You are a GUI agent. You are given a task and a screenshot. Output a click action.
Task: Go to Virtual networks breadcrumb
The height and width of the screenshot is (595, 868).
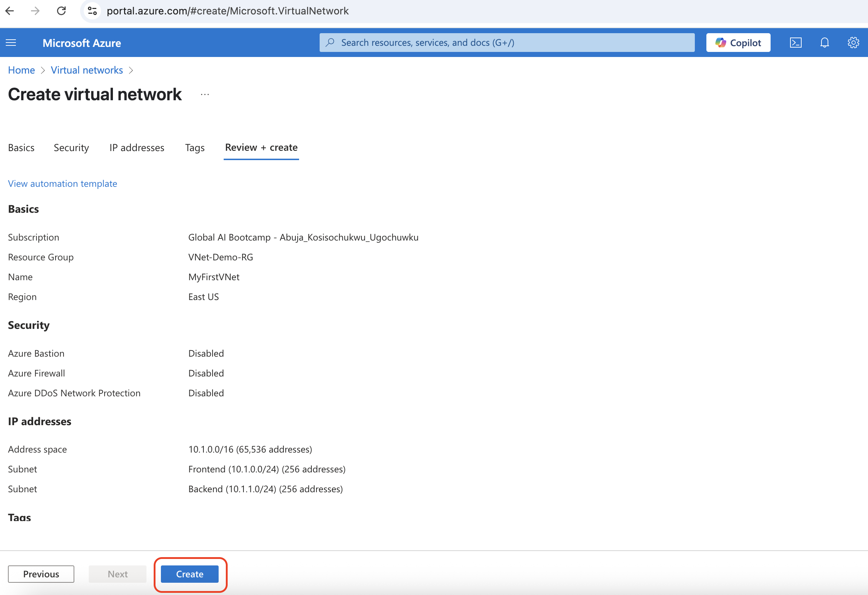(87, 70)
